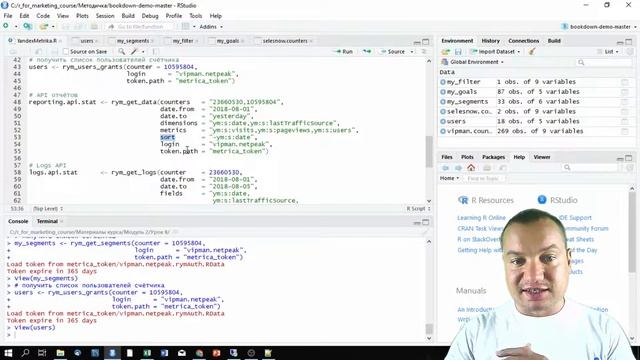This screenshot has height=360, width=640.
Task: Switch to the my_filter editor tab
Action: (182, 41)
